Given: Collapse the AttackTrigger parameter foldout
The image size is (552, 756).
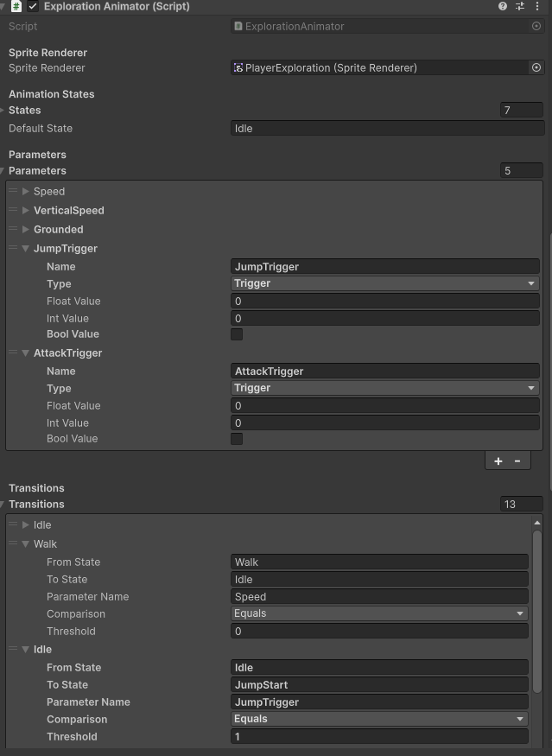Looking at the screenshot, I should (x=25, y=353).
